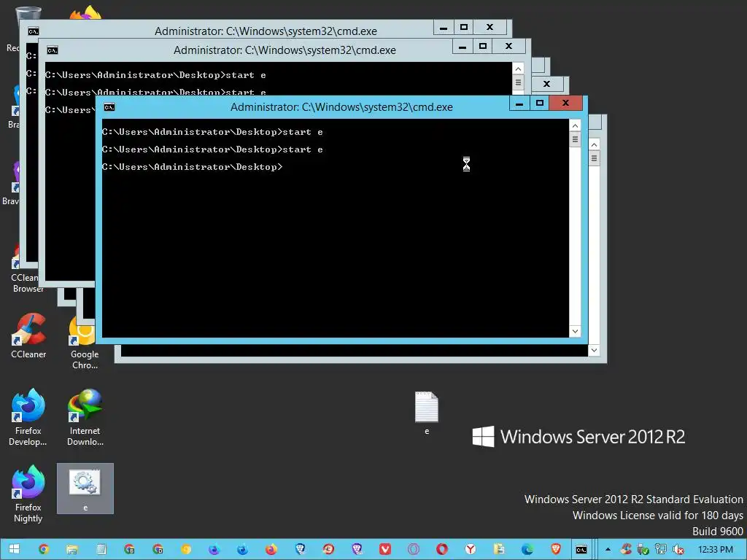
Task: Open the purple Brave lion taskbar icon
Action: pos(357,550)
